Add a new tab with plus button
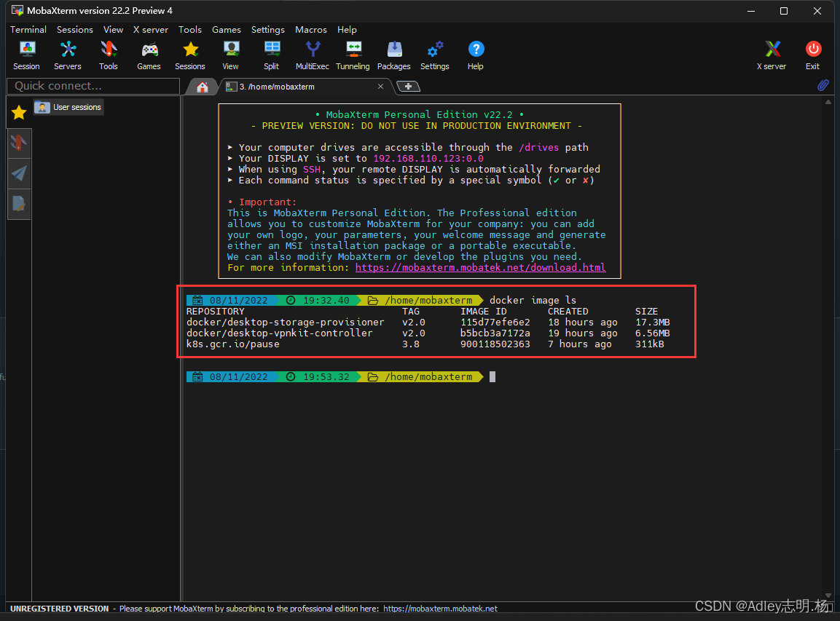Image resolution: width=840 pixels, height=621 pixels. (x=408, y=86)
